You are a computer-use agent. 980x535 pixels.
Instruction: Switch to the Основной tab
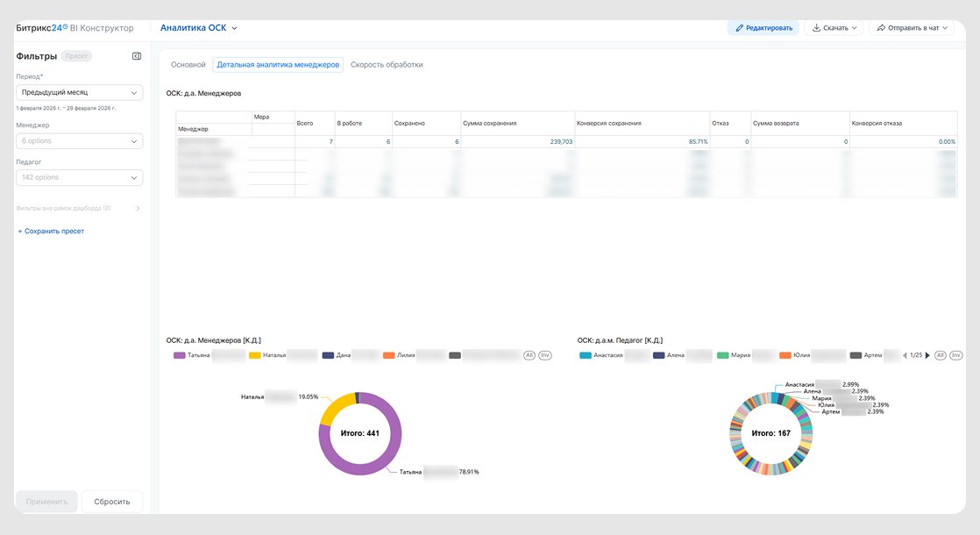click(x=188, y=65)
